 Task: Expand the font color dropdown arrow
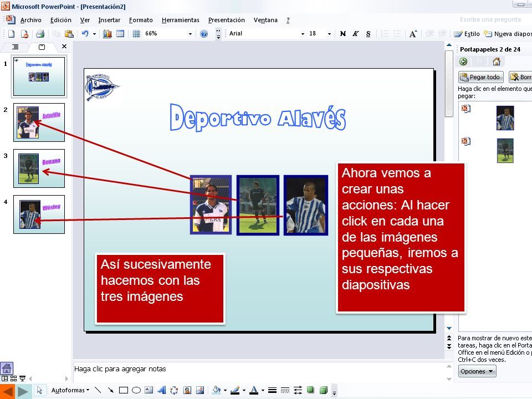(x=263, y=390)
